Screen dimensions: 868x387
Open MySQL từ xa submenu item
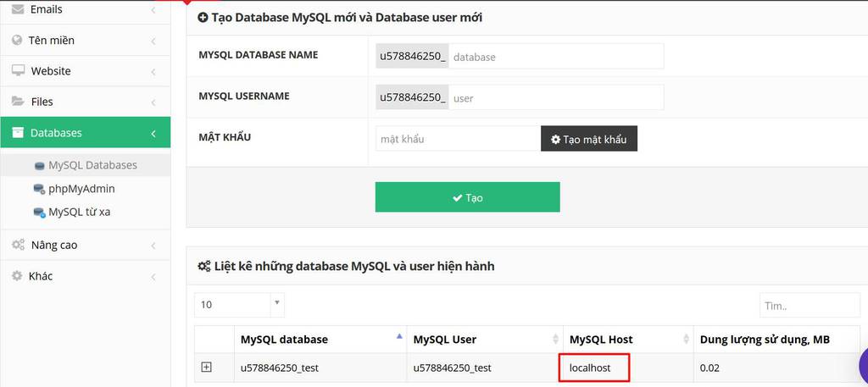79,212
